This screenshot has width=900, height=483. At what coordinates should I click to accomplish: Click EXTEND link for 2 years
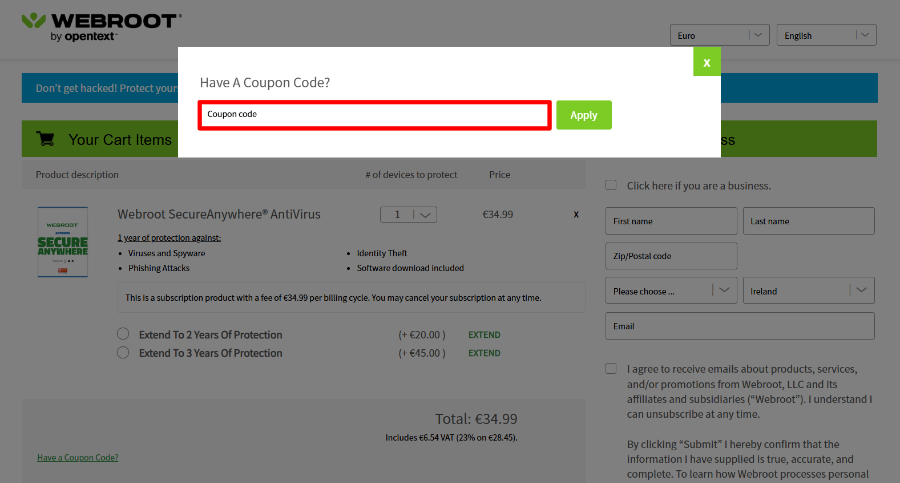click(484, 335)
